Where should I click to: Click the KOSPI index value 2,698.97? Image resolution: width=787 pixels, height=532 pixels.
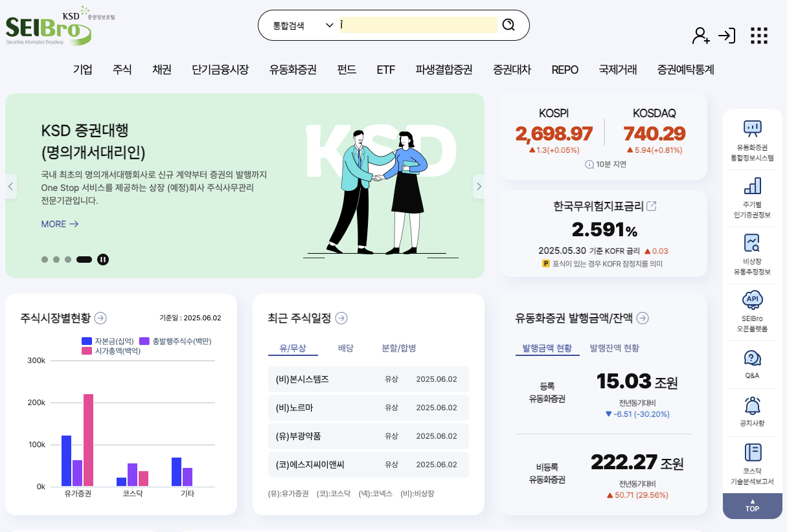(554, 134)
